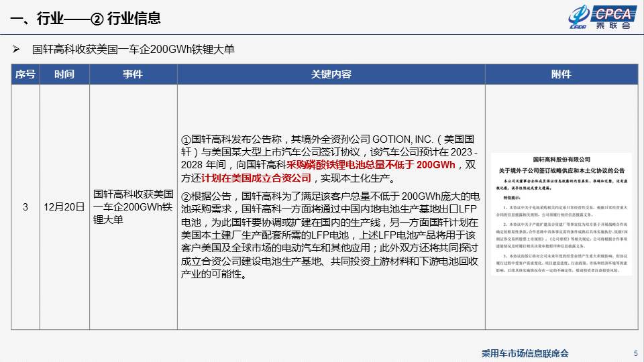Click the footer text 乘用车市场信息联席会

(x=525, y=353)
